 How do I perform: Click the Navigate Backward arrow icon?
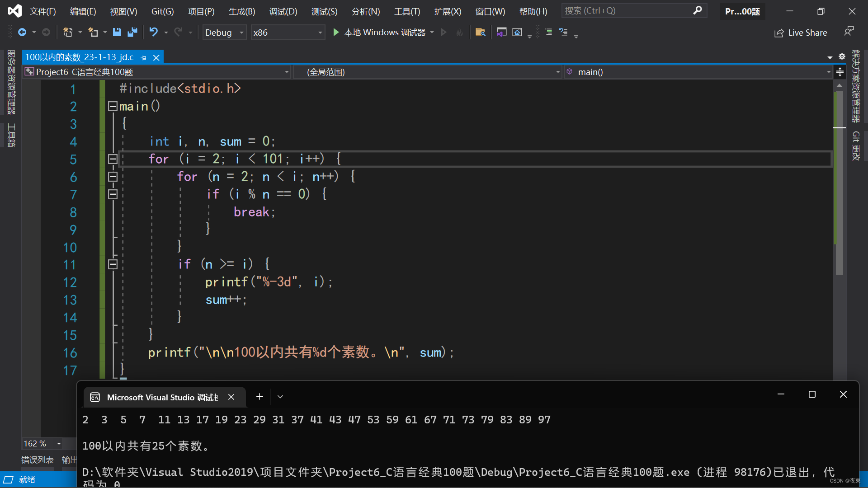click(x=22, y=32)
